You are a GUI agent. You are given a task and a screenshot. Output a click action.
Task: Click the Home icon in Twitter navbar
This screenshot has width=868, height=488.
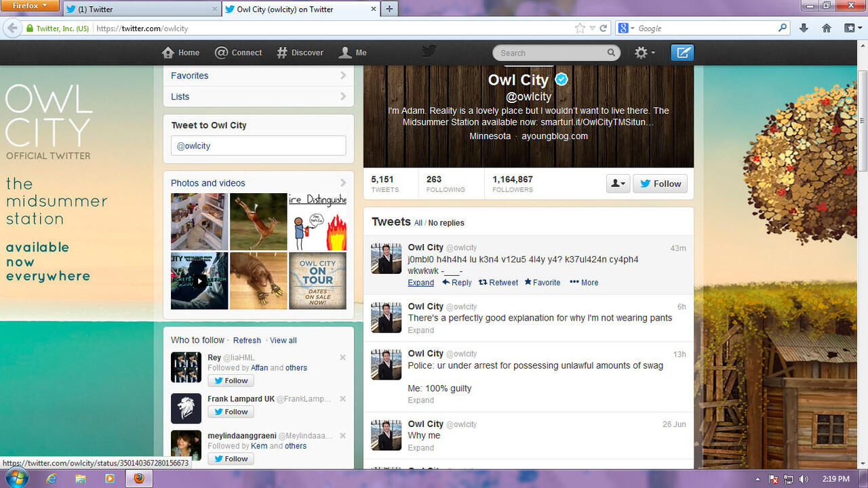168,53
